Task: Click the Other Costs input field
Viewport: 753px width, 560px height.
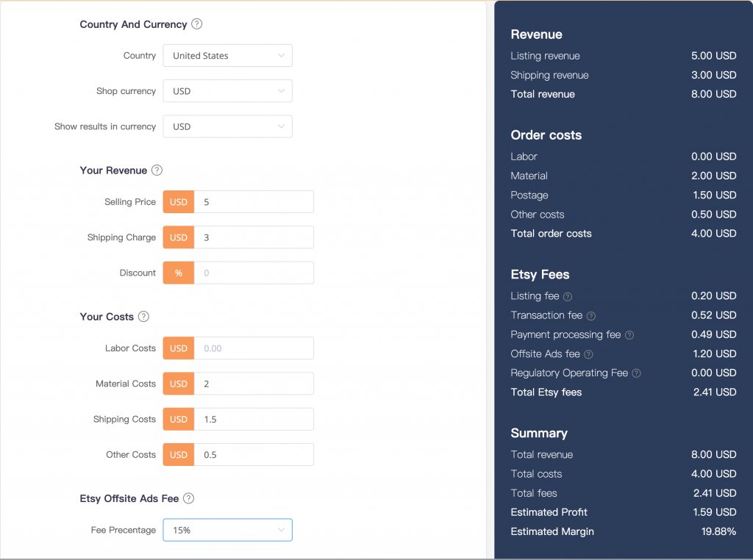Action: click(253, 454)
